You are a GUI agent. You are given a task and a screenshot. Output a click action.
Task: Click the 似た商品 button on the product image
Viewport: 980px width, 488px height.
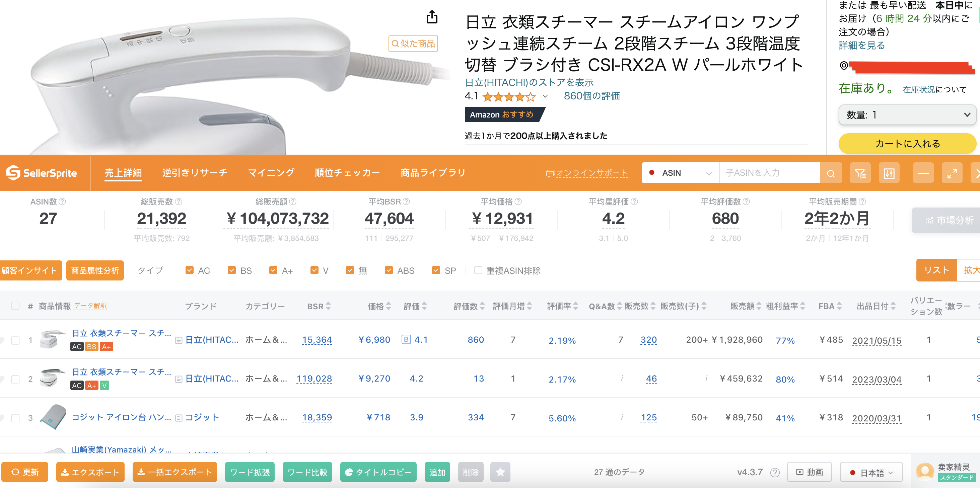(413, 43)
